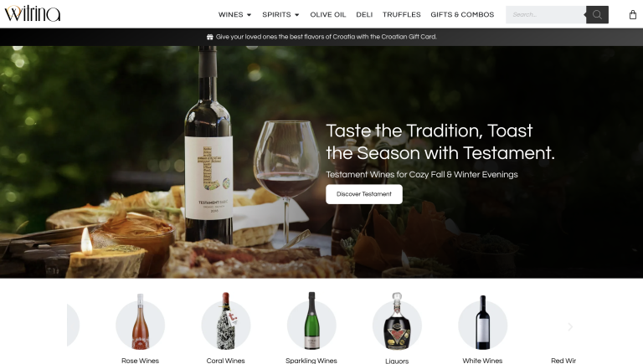Select the White Wines bottle icon
643x364 pixels.
pos(482,322)
